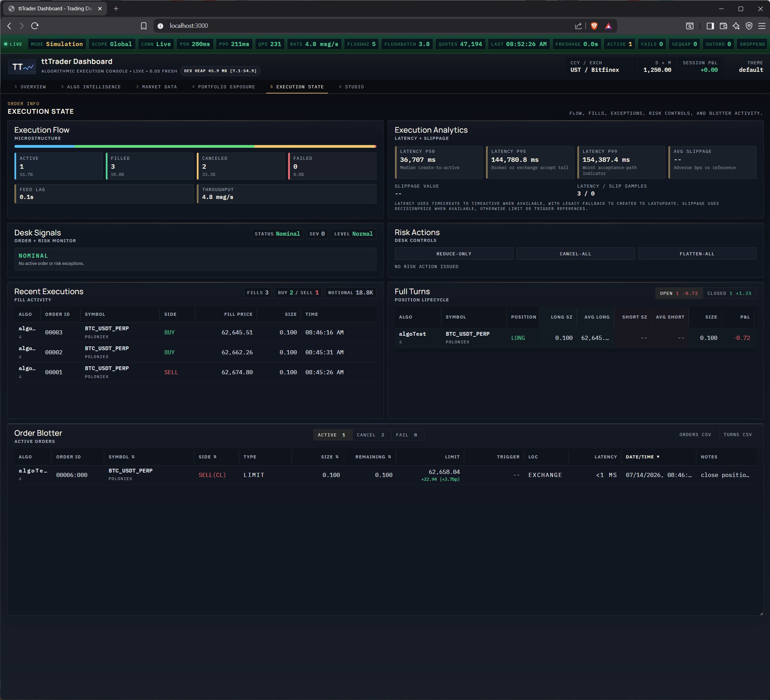Select order 00003 in Recent Executions
Image resolution: width=770 pixels, height=700 pixels.
tap(195, 332)
